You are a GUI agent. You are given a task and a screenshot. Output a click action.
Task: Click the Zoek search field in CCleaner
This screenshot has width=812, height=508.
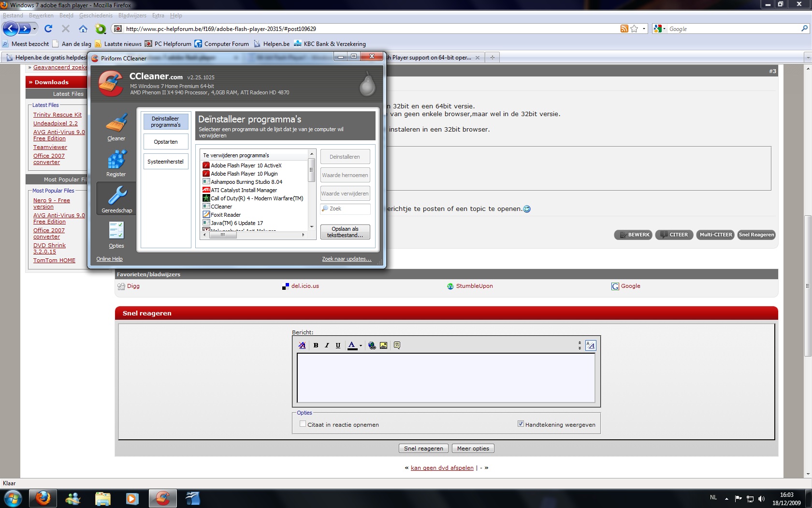pos(345,209)
